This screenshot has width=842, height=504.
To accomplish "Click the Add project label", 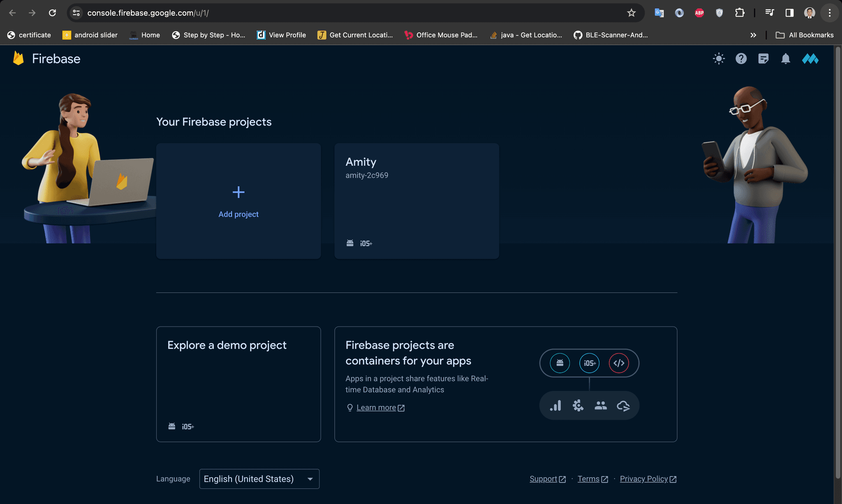I will point(238,214).
